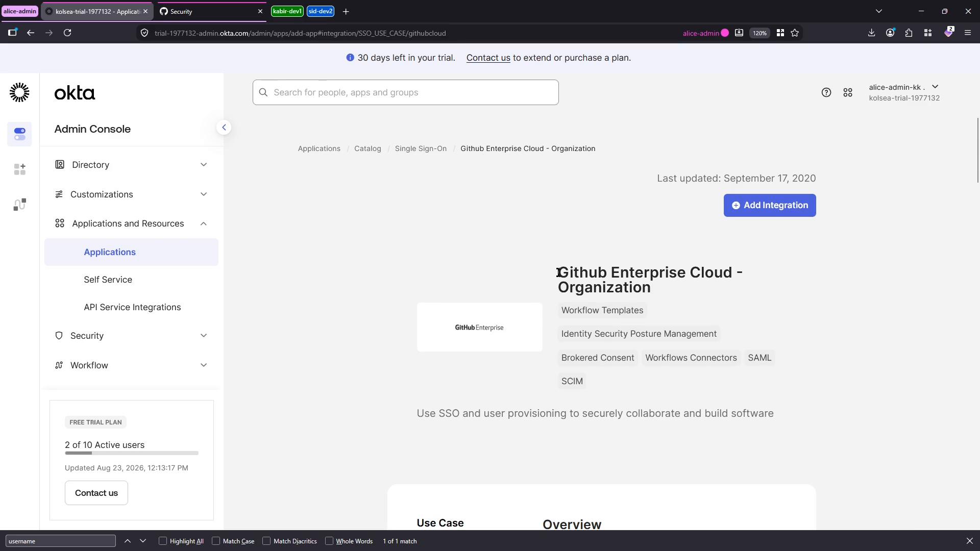The image size is (980, 551).
Task: Open a new browser tab with plus icon
Action: [346, 11]
